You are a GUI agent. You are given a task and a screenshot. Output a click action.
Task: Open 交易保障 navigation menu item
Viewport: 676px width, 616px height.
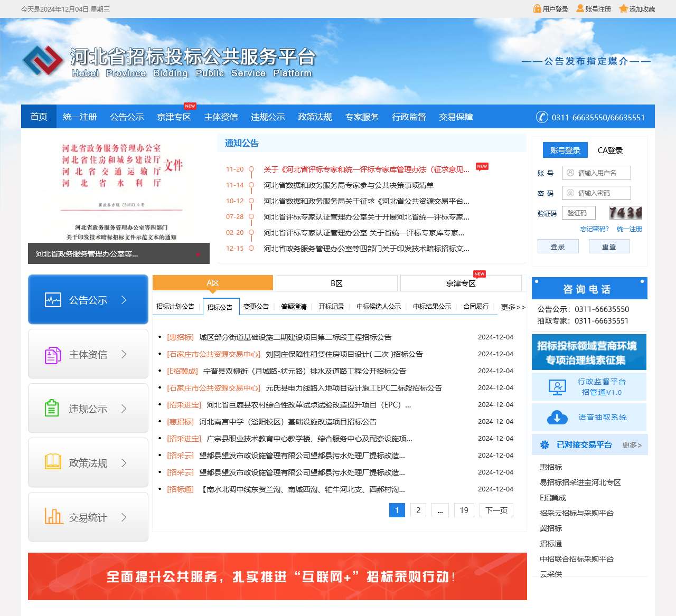(x=456, y=117)
